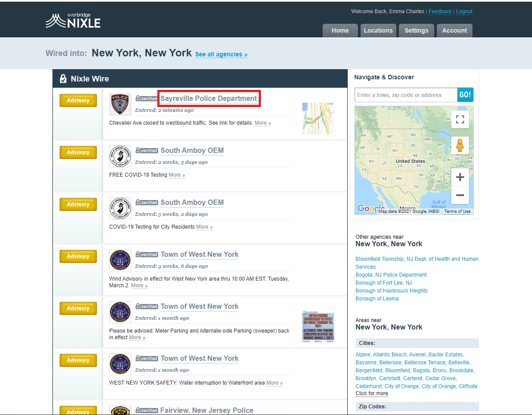Open the Sayreville Police Department badge icon
This screenshot has height=415, width=532.
point(120,105)
